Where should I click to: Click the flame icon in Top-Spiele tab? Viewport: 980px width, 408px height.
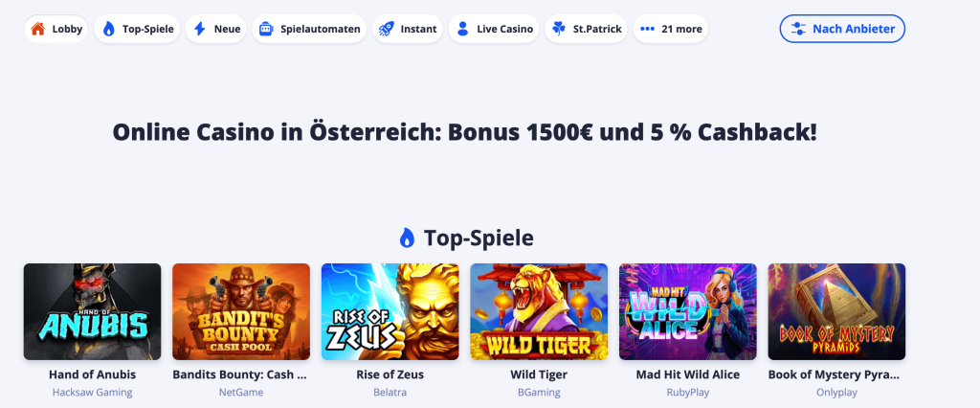point(109,29)
